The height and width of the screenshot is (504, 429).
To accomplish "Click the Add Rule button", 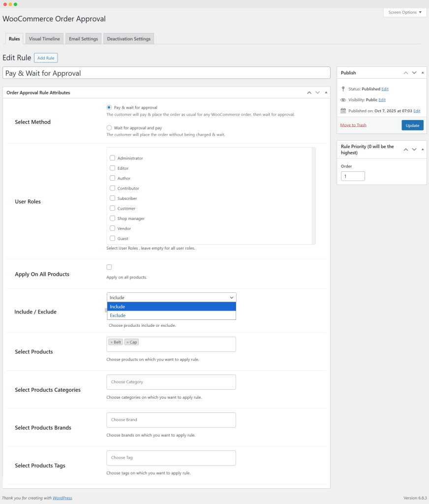I will (46, 58).
